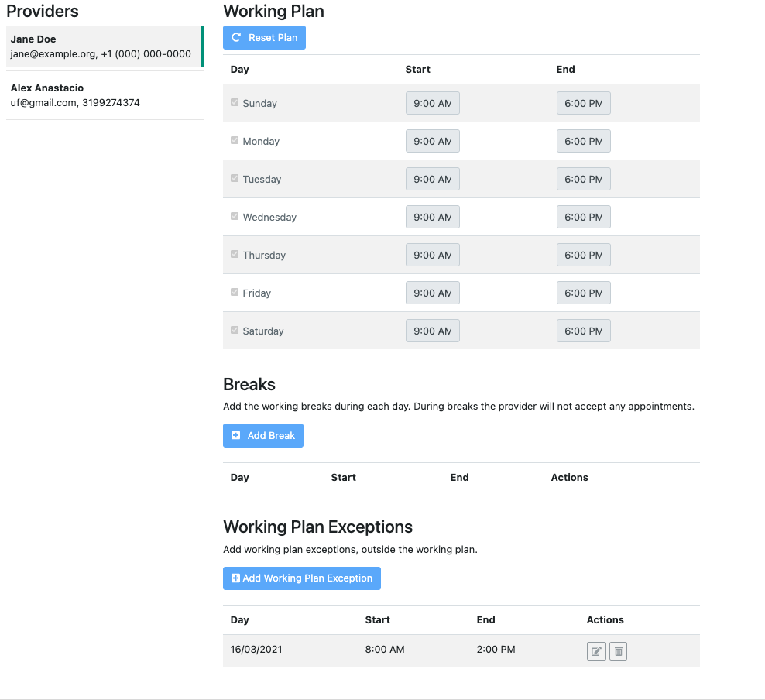Click the plus icon in Add Break
765x700 pixels.
pyautogui.click(x=235, y=435)
